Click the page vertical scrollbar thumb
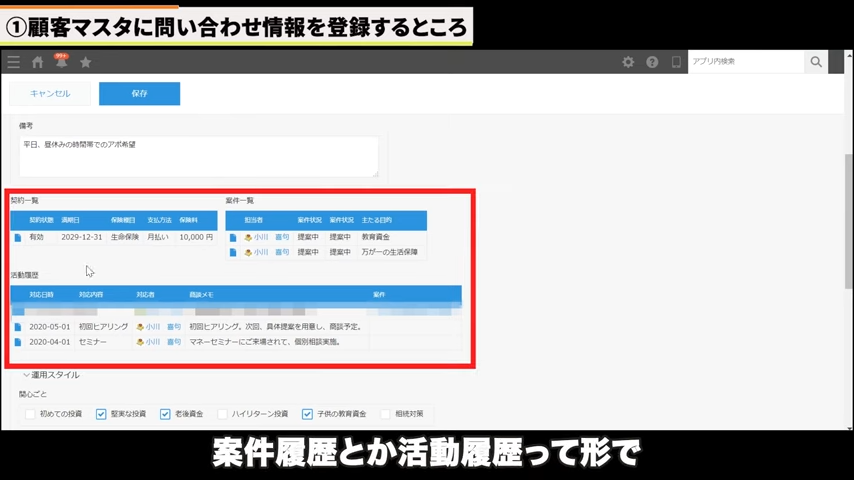Image resolution: width=854 pixels, height=480 pixels. tap(849, 221)
